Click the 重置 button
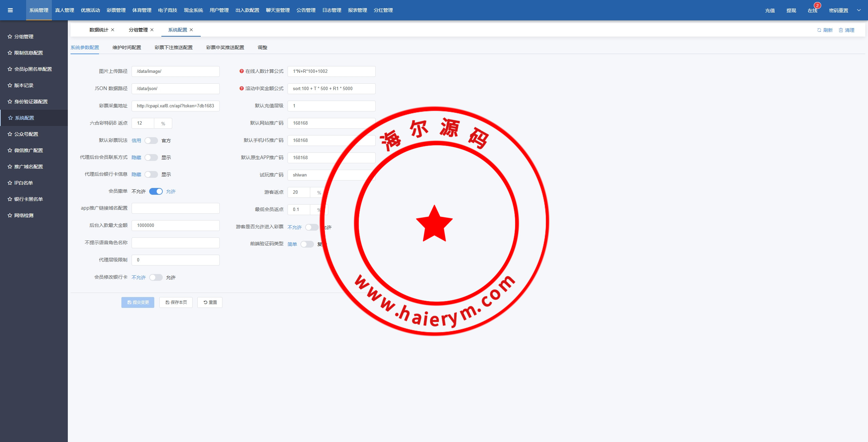868x442 pixels. pos(210,302)
